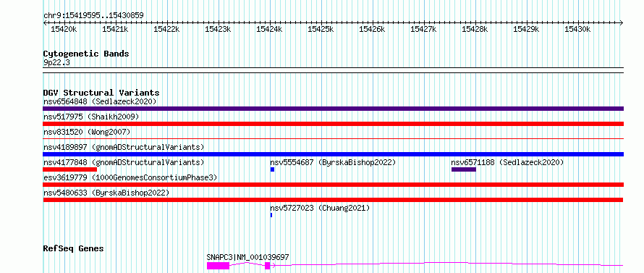Click the RefSeq Genes track title
Screen dimensions: 644x273
[74, 249]
